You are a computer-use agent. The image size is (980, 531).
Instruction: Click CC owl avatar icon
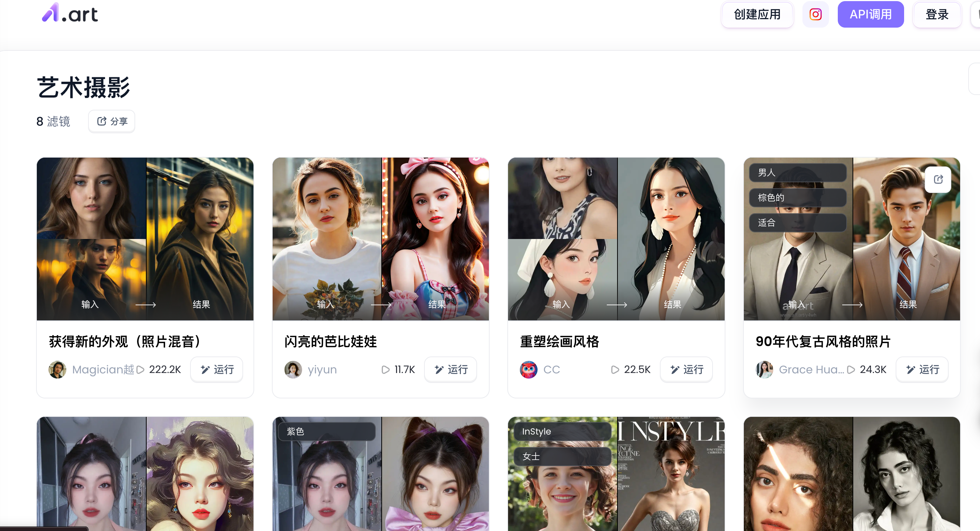coord(528,369)
